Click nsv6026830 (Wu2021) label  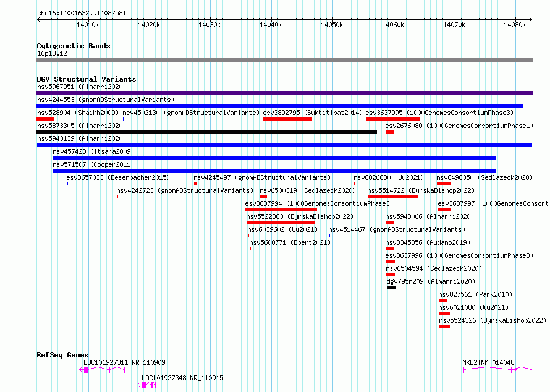pyautogui.click(x=389, y=177)
